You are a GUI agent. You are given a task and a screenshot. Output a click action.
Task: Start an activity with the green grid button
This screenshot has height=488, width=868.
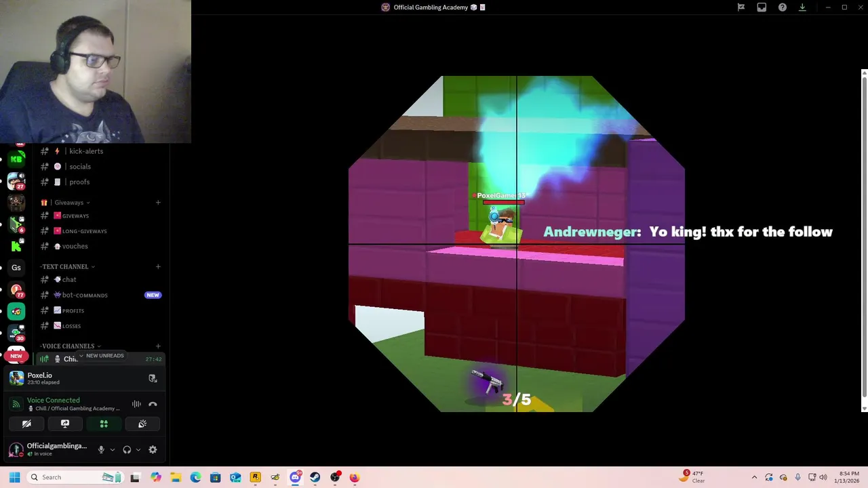tap(104, 424)
